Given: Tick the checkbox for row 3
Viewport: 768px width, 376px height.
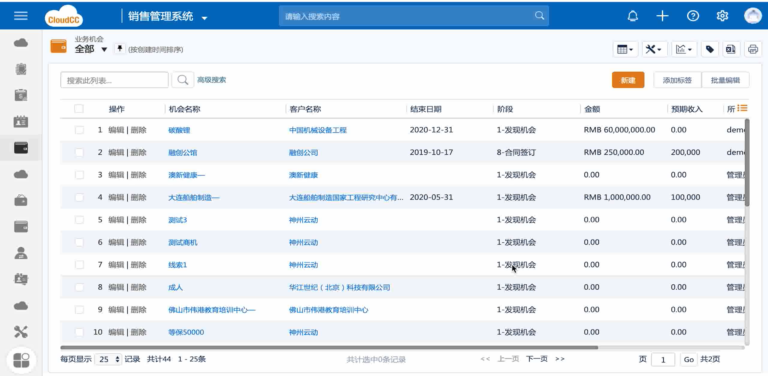Looking at the screenshot, I should [x=79, y=175].
